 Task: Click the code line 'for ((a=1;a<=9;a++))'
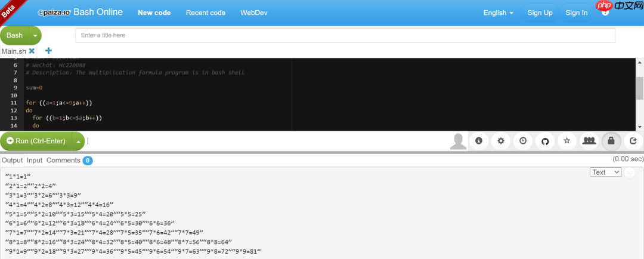(x=58, y=103)
